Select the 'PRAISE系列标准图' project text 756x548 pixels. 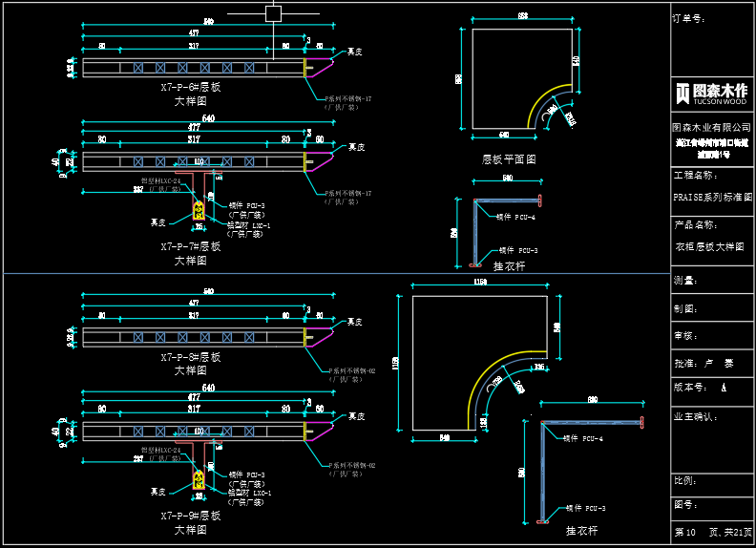click(713, 197)
